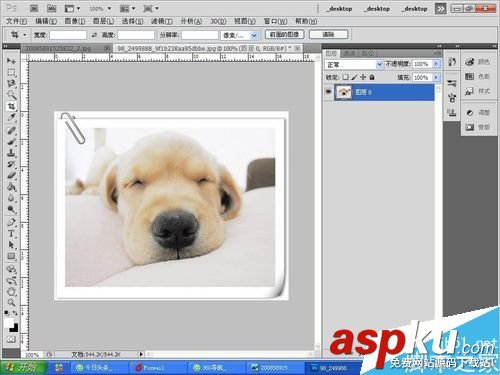This screenshot has height=375, width=500.
Task: Click the 清除 button
Action: tap(328, 34)
